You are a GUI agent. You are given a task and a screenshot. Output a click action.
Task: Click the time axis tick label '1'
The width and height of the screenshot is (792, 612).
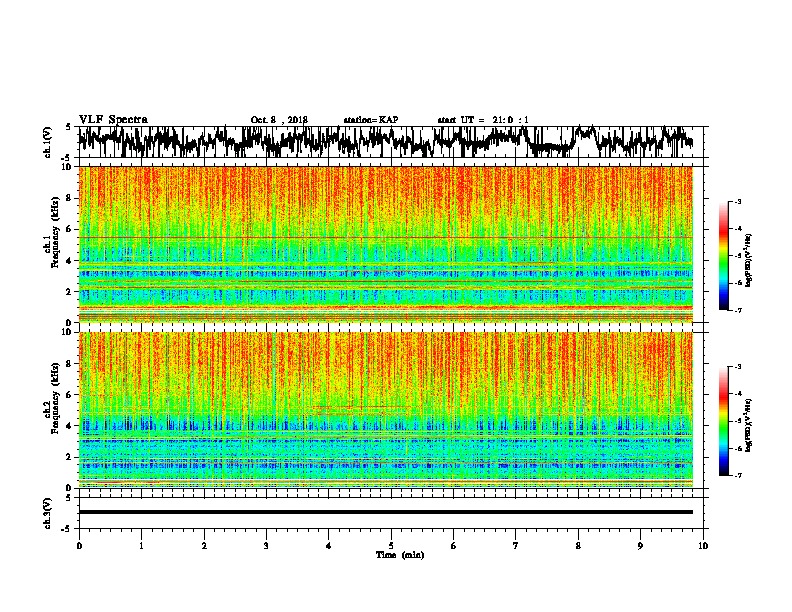141,546
